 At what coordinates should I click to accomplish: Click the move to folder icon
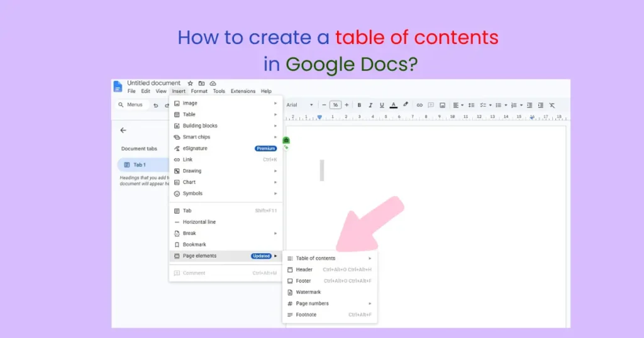click(201, 84)
